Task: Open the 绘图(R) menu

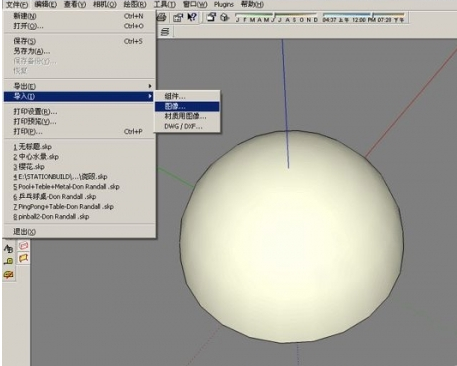Action: [135, 5]
